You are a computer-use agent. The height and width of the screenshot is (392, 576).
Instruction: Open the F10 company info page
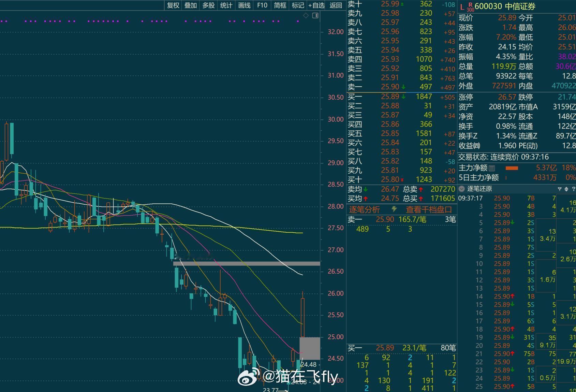tap(262, 5)
